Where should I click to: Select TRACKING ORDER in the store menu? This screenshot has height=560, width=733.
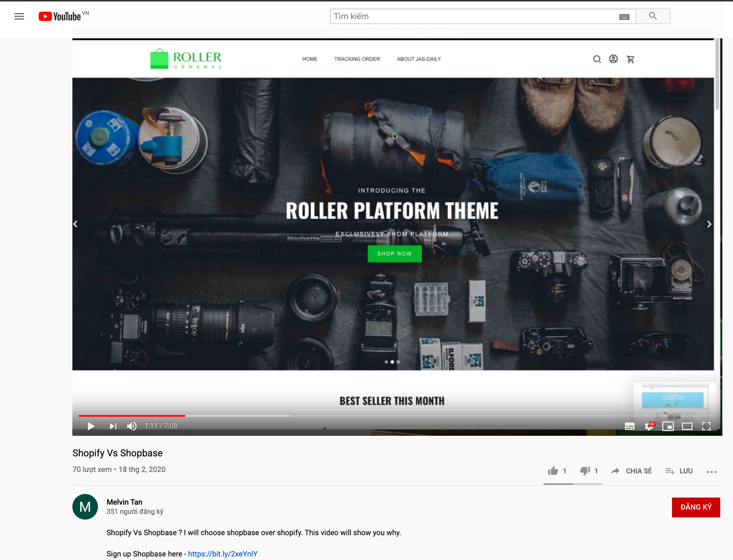[357, 59]
